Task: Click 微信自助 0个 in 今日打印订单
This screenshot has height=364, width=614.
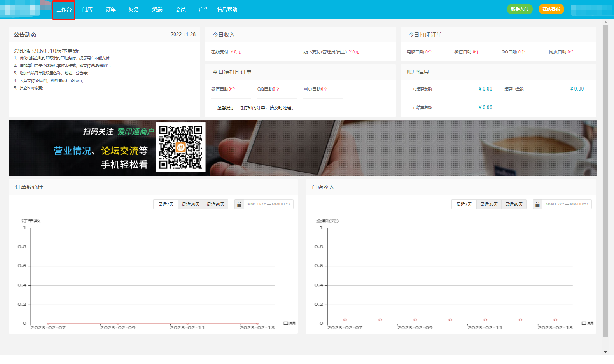Action: pos(467,52)
